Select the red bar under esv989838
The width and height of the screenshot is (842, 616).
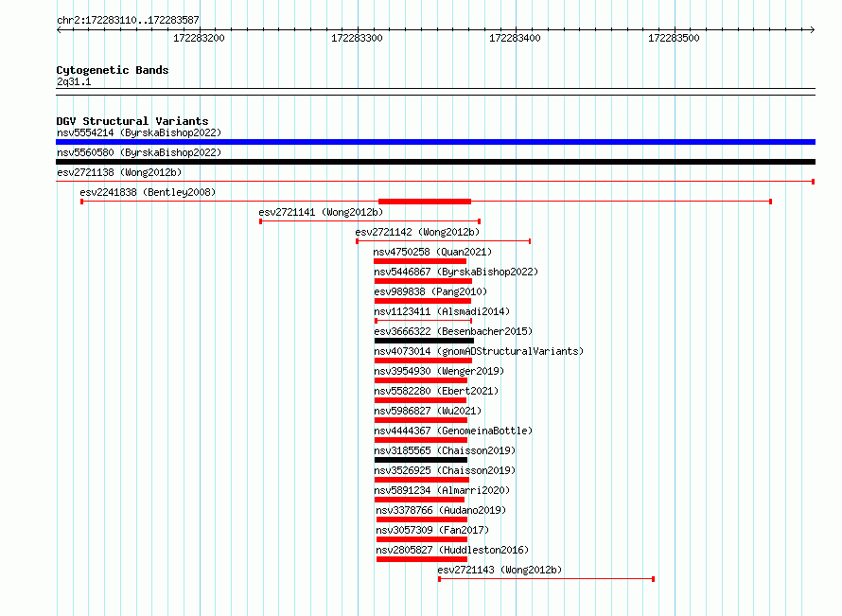pyautogui.click(x=423, y=301)
